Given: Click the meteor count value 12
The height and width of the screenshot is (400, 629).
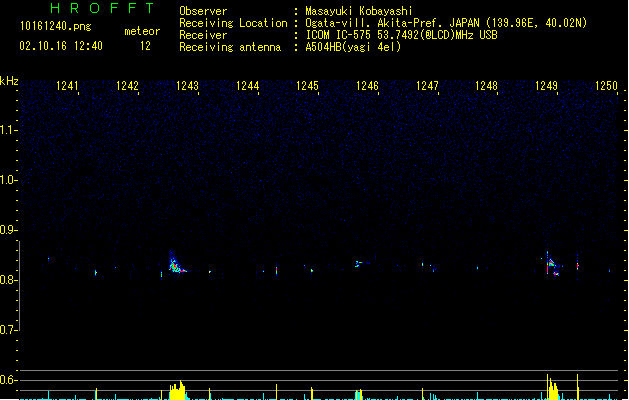Looking at the screenshot, I should (145, 46).
